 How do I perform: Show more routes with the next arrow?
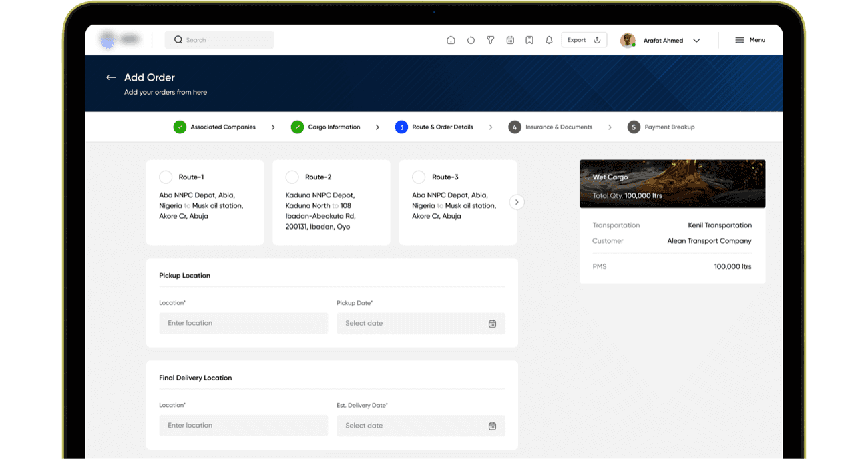pos(517,202)
